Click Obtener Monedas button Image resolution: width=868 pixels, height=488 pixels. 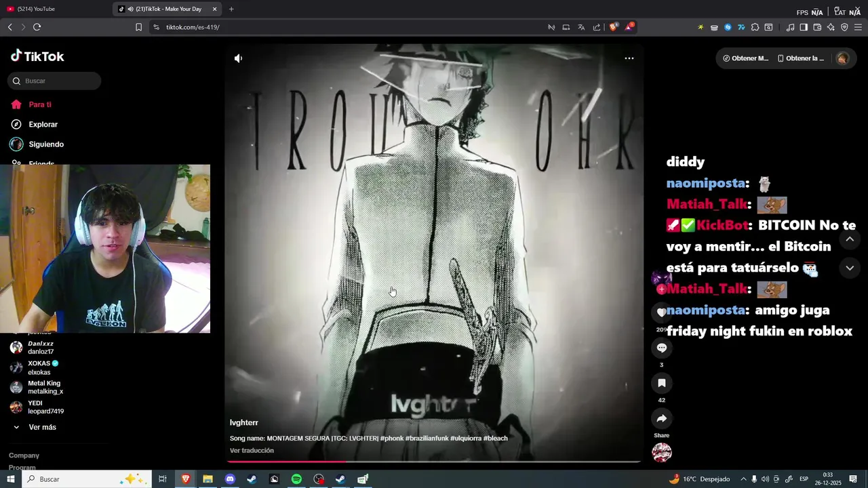[x=745, y=58]
